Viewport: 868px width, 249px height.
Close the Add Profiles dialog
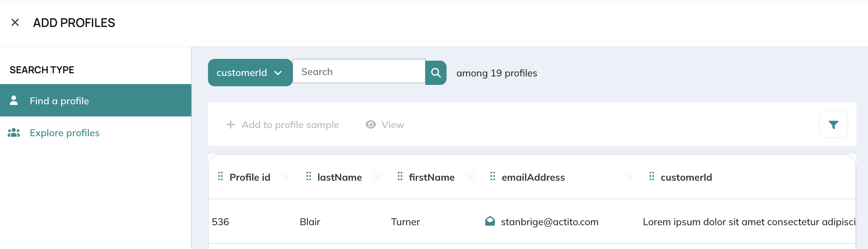[x=15, y=22]
